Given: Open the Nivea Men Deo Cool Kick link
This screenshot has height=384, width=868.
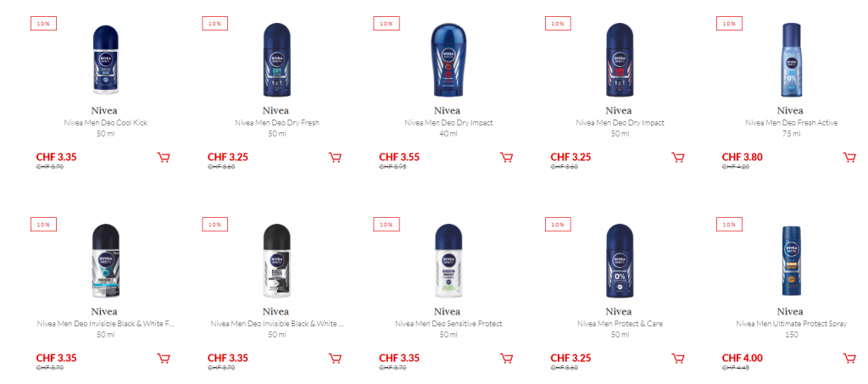Looking at the screenshot, I should coord(105,123).
